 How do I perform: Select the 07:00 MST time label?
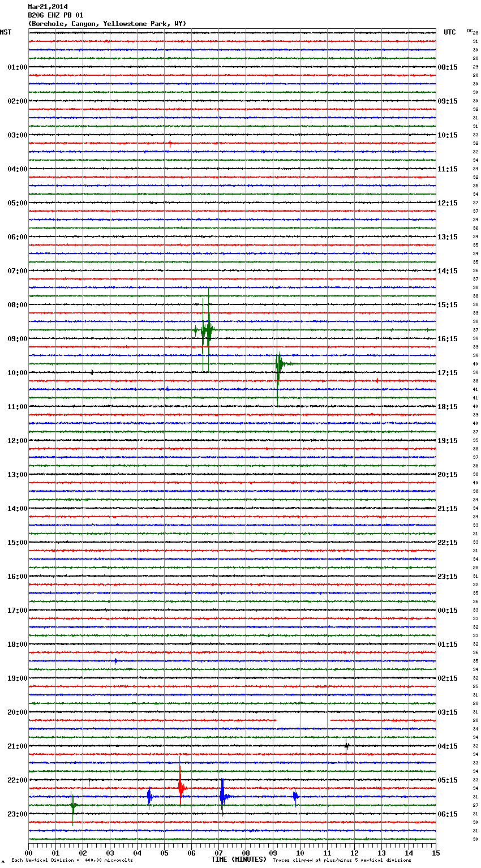(18, 271)
